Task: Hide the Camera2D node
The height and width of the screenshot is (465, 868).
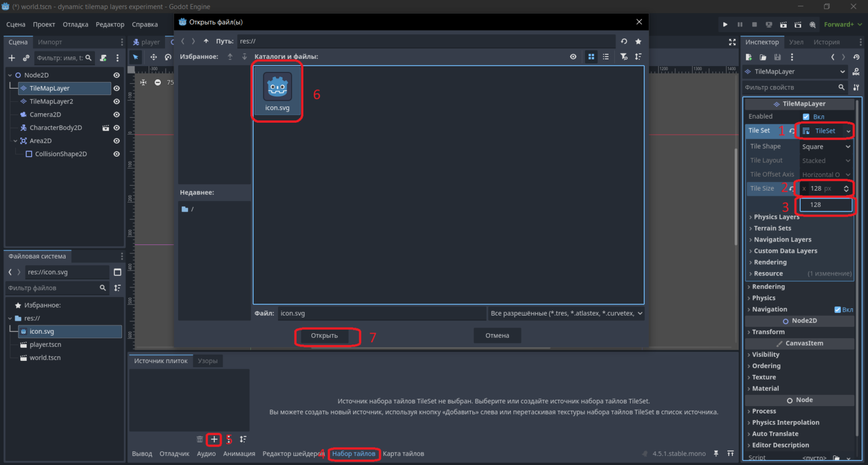Action: coord(116,114)
